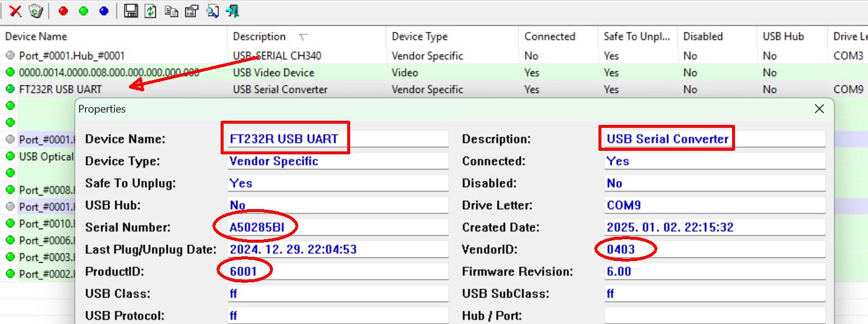The image size is (868, 324).
Task: Click the COM9 cell in the list row
Action: coord(849,90)
